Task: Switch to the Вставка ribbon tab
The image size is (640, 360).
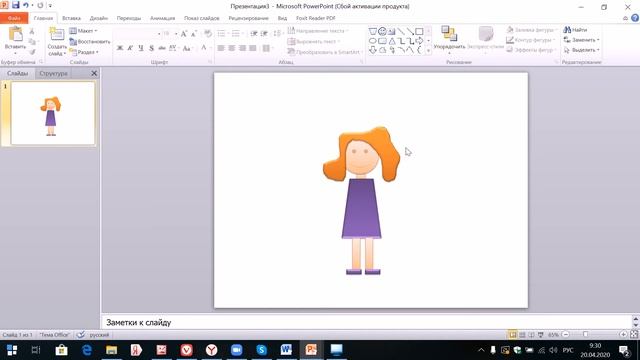Action: [71, 18]
